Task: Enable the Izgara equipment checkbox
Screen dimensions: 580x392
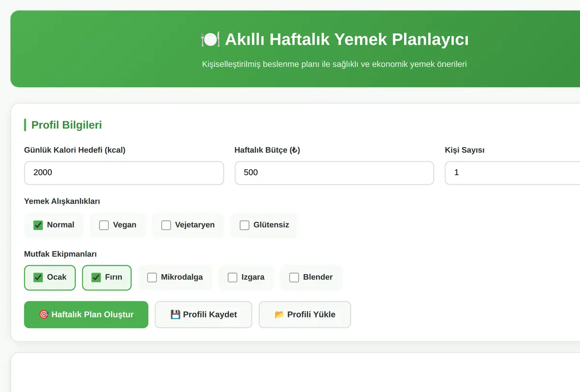Action: click(x=232, y=277)
